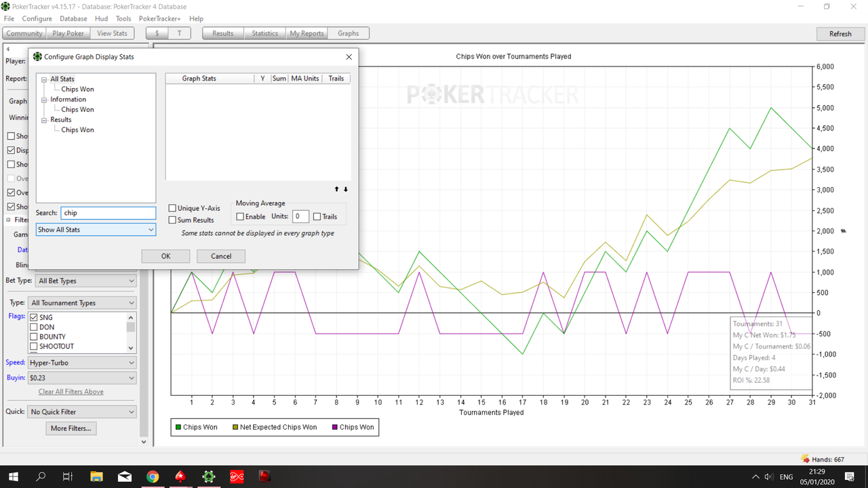The image size is (868, 488).
Task: Open the Virgin Media taskbar app
Action: coord(237,476)
